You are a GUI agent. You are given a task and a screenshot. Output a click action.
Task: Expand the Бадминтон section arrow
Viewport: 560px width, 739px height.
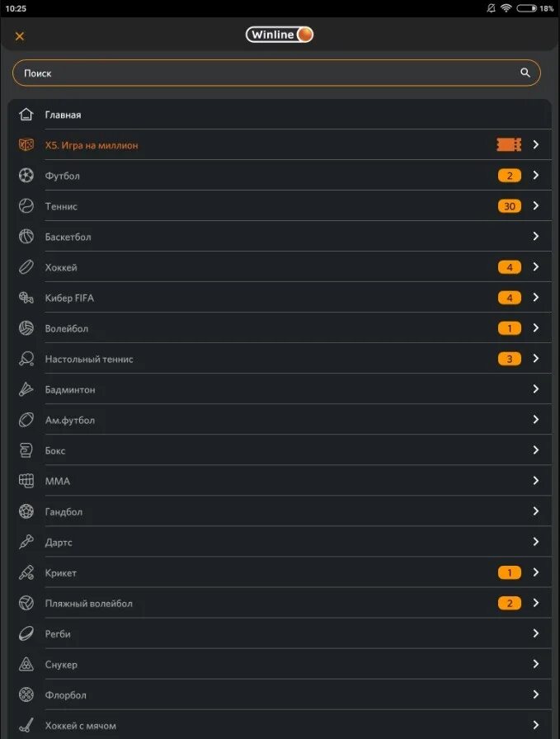pos(535,389)
